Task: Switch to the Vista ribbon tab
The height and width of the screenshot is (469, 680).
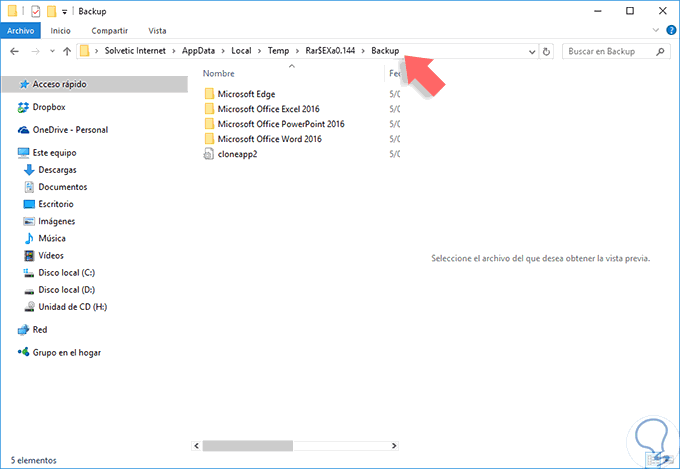Action: 157,30
